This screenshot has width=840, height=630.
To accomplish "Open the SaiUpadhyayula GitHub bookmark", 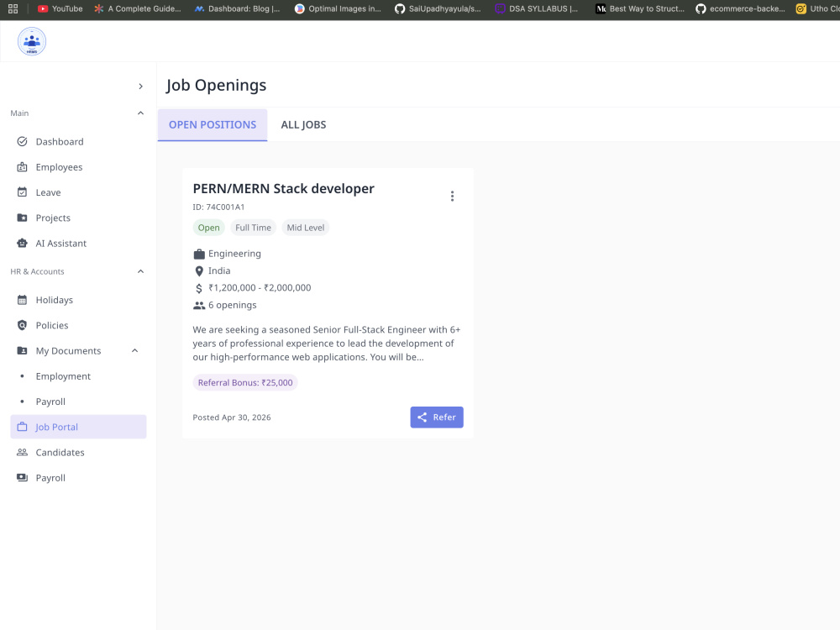I will tap(438, 8).
